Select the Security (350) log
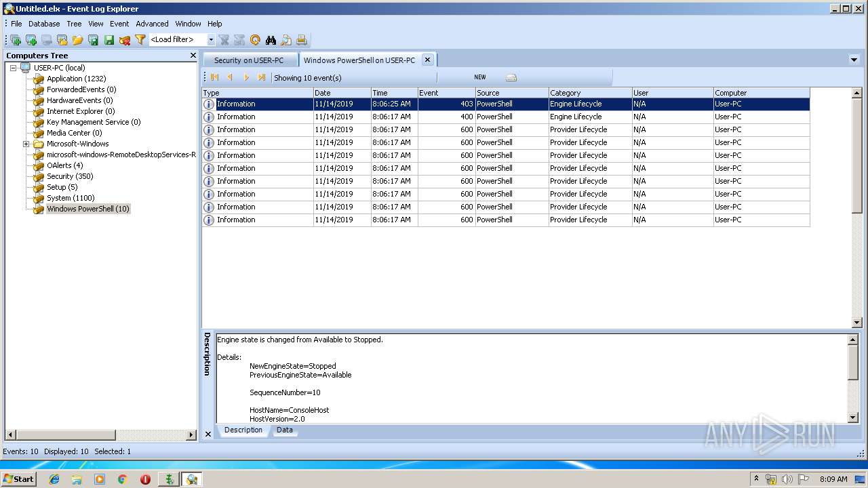Image resolution: width=868 pixels, height=488 pixels. [70, 176]
